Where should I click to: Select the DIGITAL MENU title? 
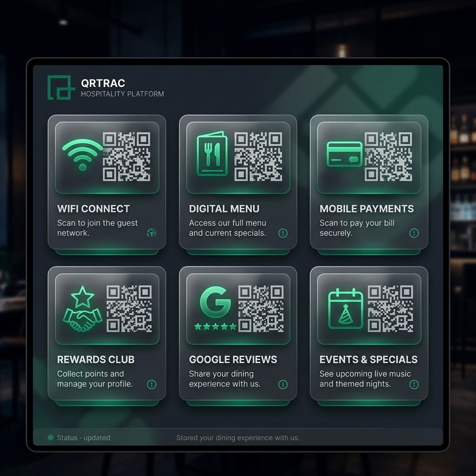(x=224, y=209)
